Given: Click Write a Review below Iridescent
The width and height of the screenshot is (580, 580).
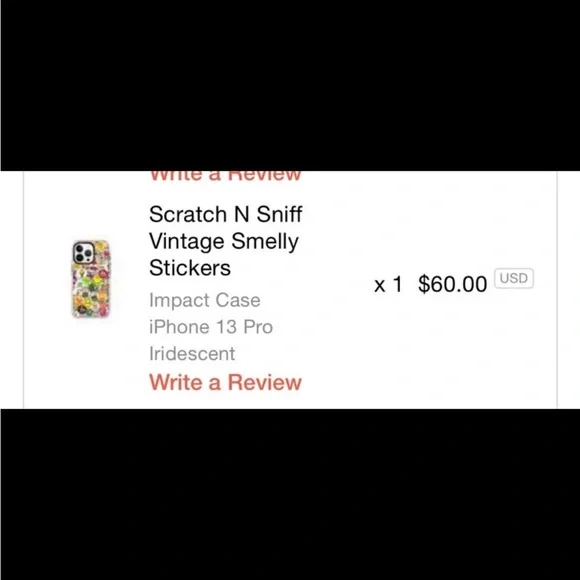Looking at the screenshot, I should click(x=225, y=382).
